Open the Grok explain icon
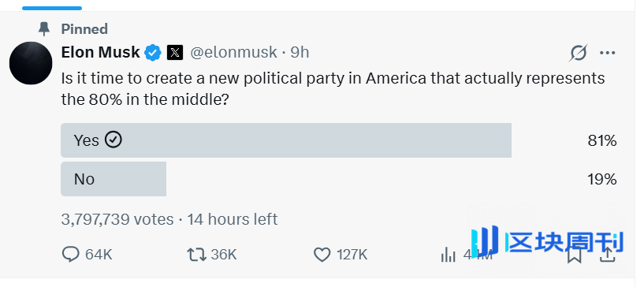Screen dimensions: 644x287 (x=579, y=53)
